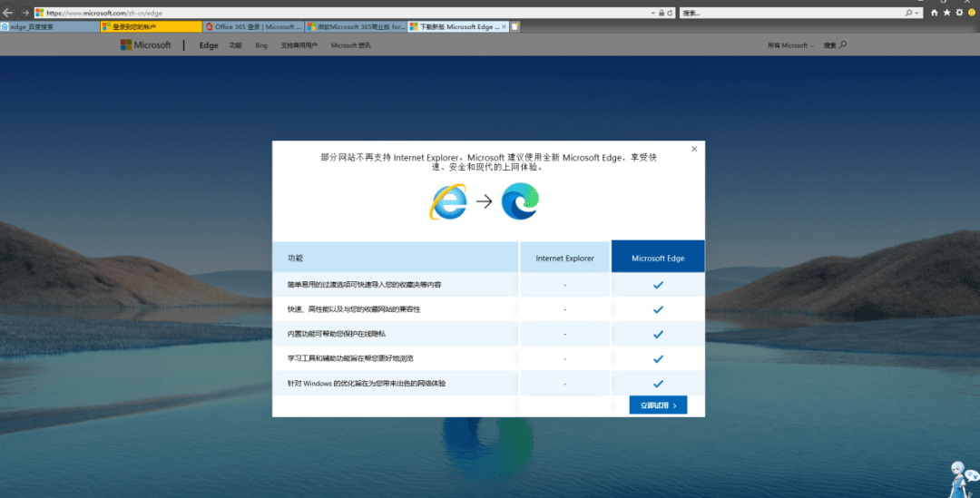Screen dimensions: 980x498
Task: Click Edge checkmark in 简单易用的过渡选项 row
Action: [x=658, y=285]
